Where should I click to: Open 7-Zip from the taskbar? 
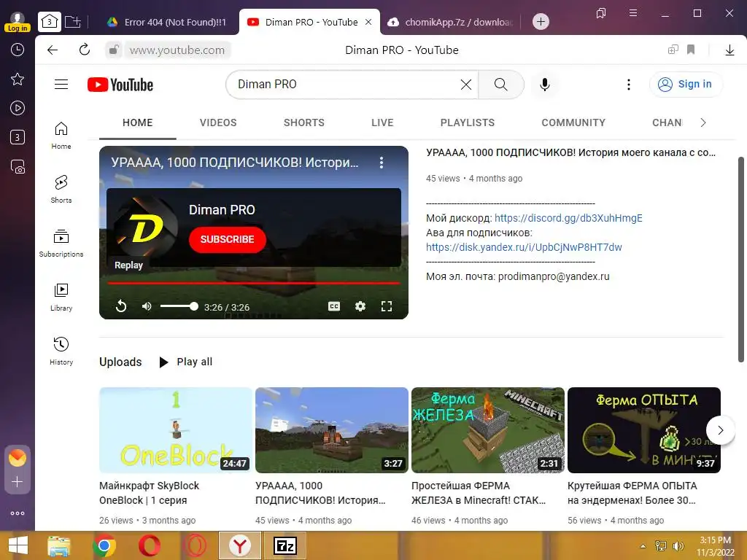pyautogui.click(x=285, y=545)
